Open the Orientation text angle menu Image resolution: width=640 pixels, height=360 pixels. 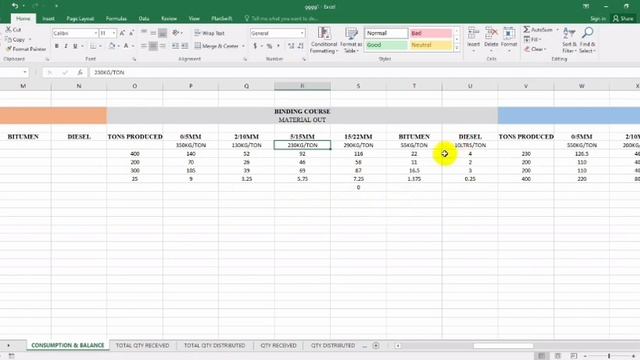pos(176,33)
